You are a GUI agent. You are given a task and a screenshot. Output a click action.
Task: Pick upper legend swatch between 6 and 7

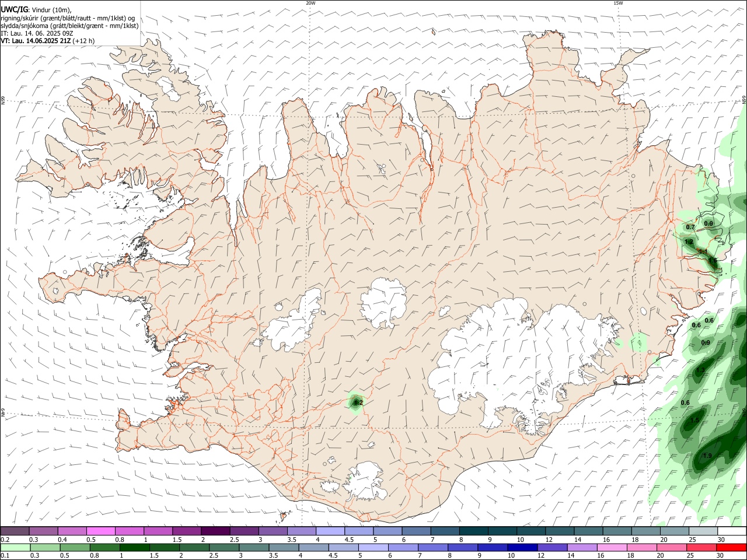coord(416,531)
